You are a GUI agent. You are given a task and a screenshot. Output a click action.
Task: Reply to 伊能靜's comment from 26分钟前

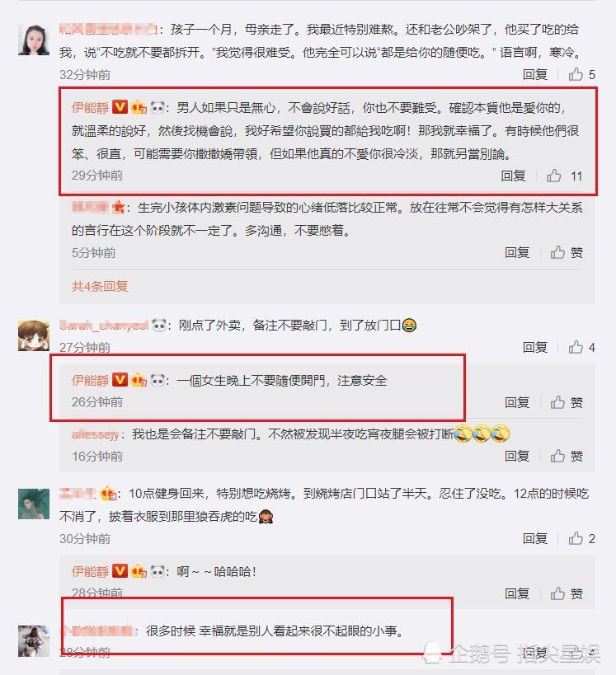pyautogui.click(x=517, y=402)
